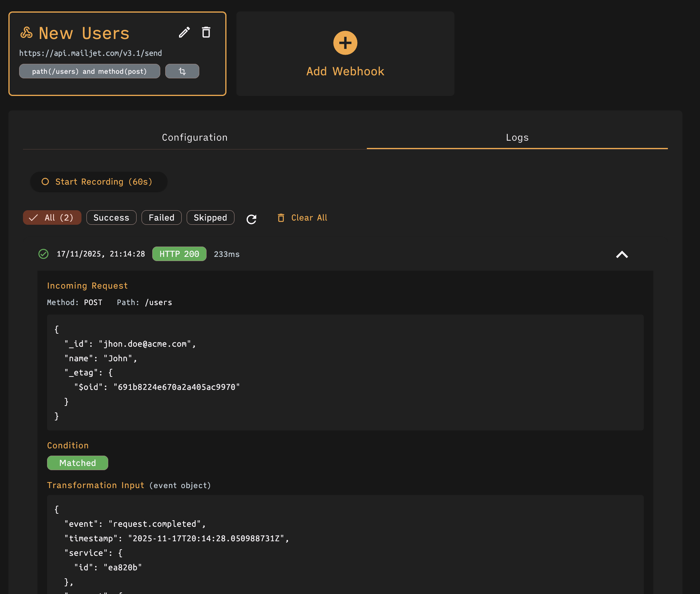700x594 pixels.
Task: Click the transformation icon beside the condition badge
Action: [182, 71]
